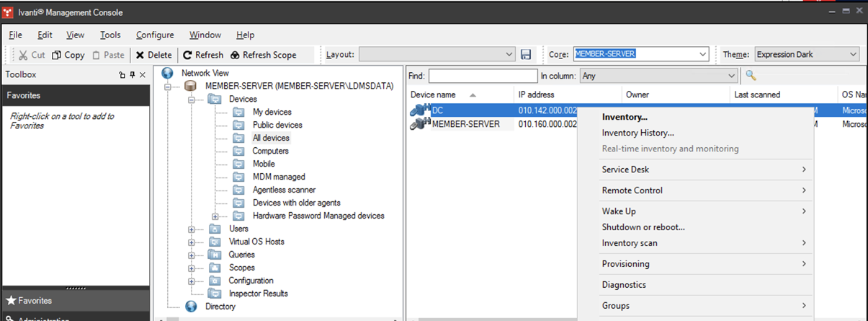Click the Find input field

click(x=483, y=76)
